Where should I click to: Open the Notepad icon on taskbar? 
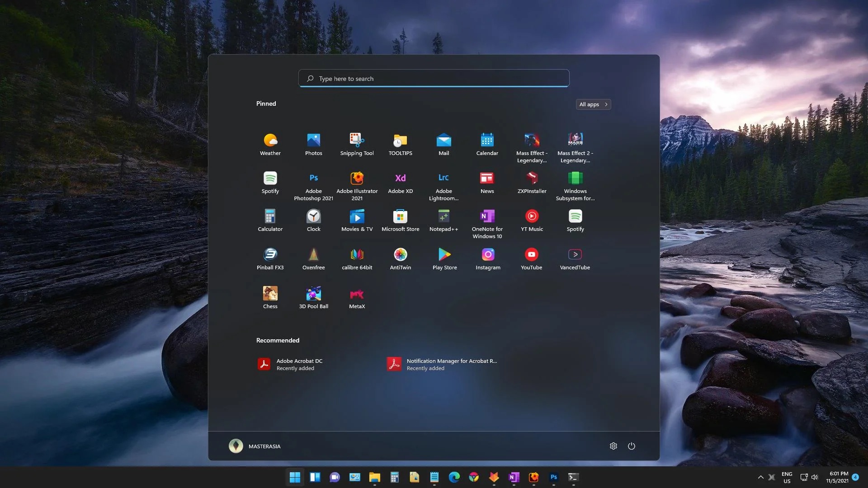[434, 477]
